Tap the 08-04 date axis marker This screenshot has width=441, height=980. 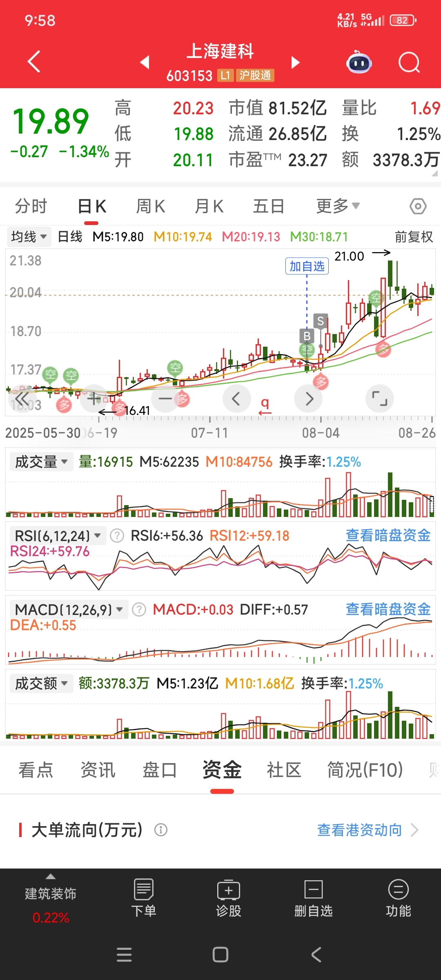[321, 433]
